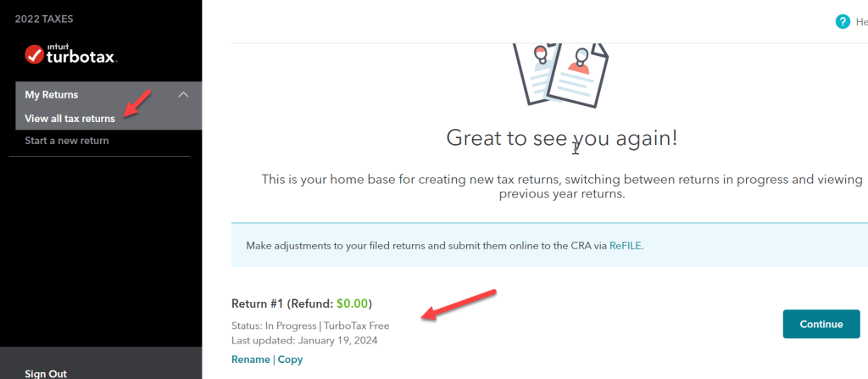Click the Continue button for Return #1
This screenshot has width=868, height=379.
tap(821, 324)
